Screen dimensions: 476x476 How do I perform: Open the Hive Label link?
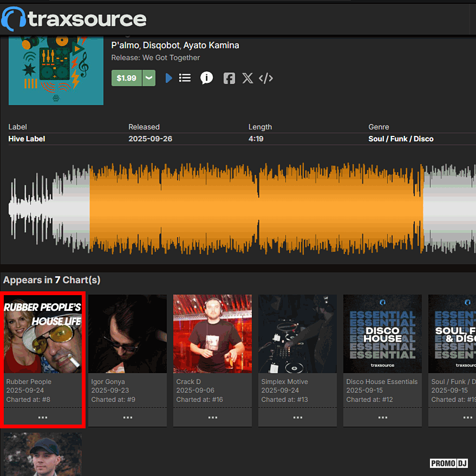pyautogui.click(x=27, y=139)
